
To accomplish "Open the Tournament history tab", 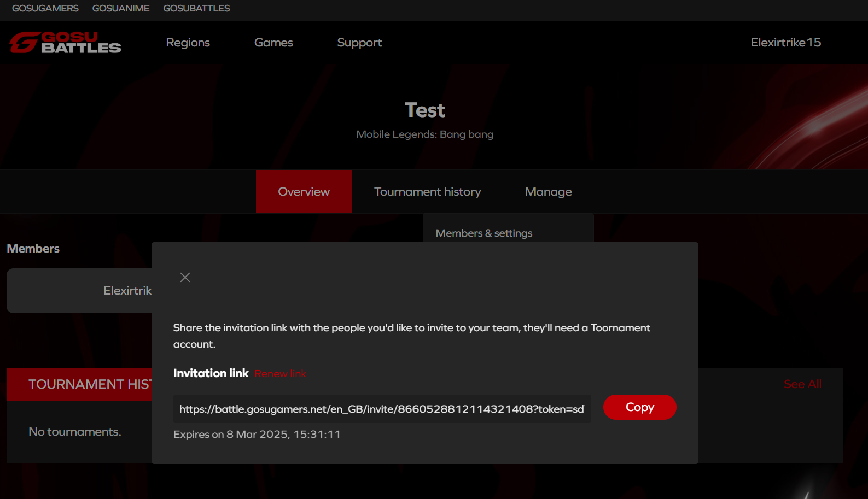I will (428, 192).
